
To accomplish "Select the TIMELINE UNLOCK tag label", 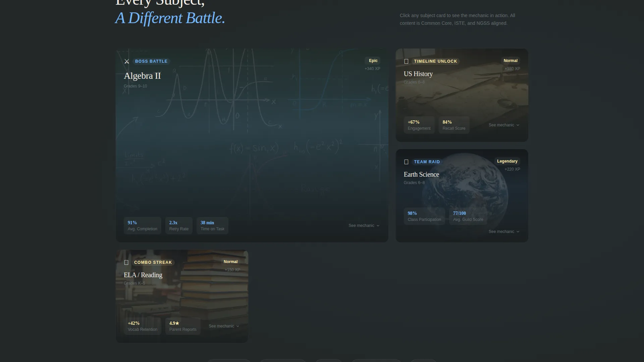I will (x=435, y=61).
